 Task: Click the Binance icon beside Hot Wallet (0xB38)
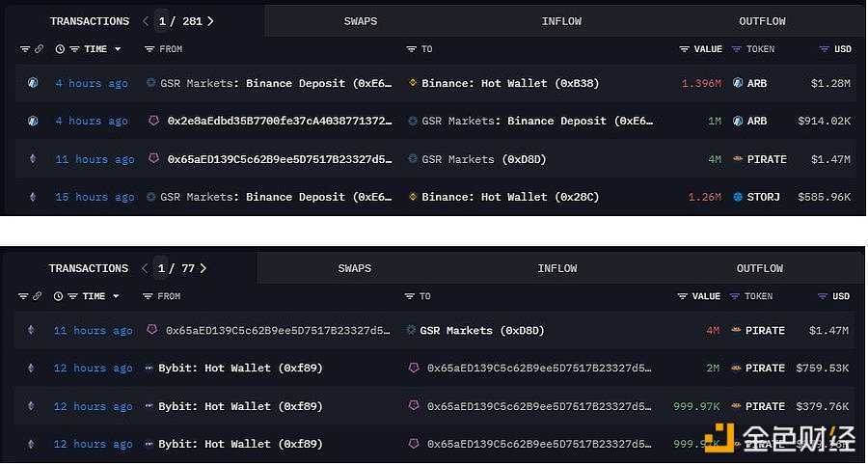point(413,83)
